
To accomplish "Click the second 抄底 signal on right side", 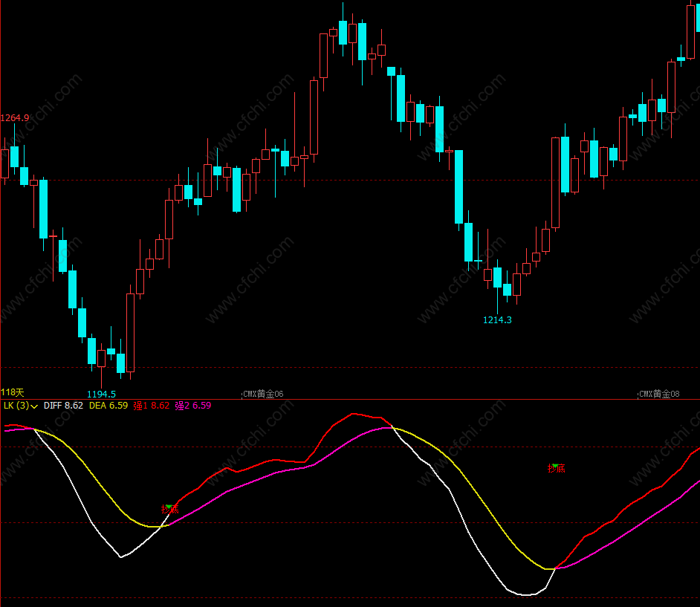I will pos(557,468).
